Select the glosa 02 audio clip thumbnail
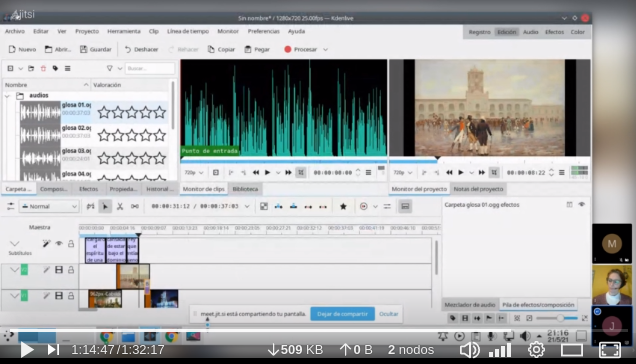The height and width of the screenshot is (364, 636). [40, 136]
